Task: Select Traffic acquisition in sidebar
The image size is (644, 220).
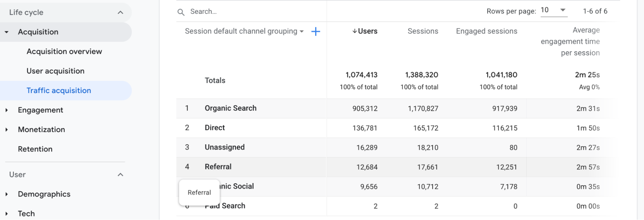Action: pyautogui.click(x=59, y=91)
